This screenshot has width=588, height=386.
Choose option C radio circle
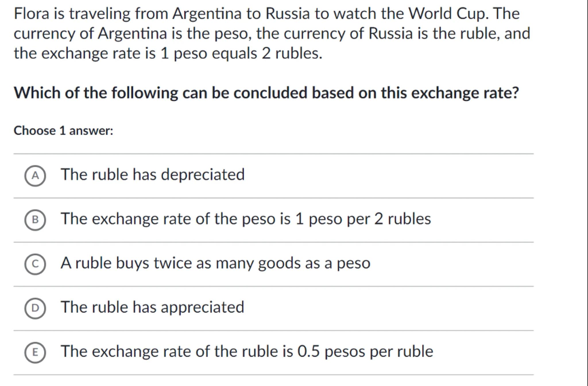(x=35, y=264)
